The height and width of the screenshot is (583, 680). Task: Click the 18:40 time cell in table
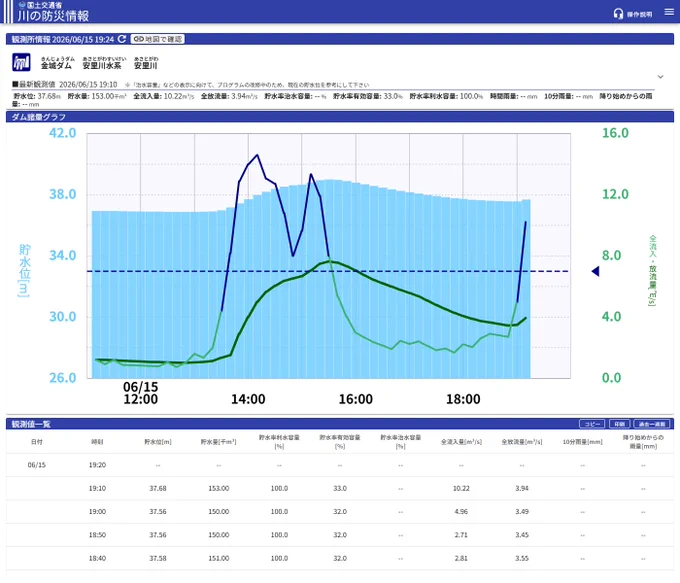97,559
